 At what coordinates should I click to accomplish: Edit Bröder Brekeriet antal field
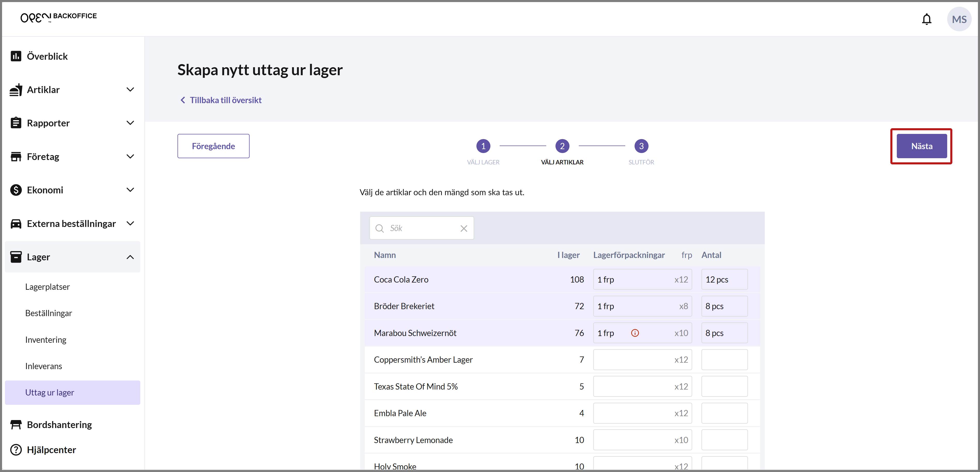(x=724, y=306)
